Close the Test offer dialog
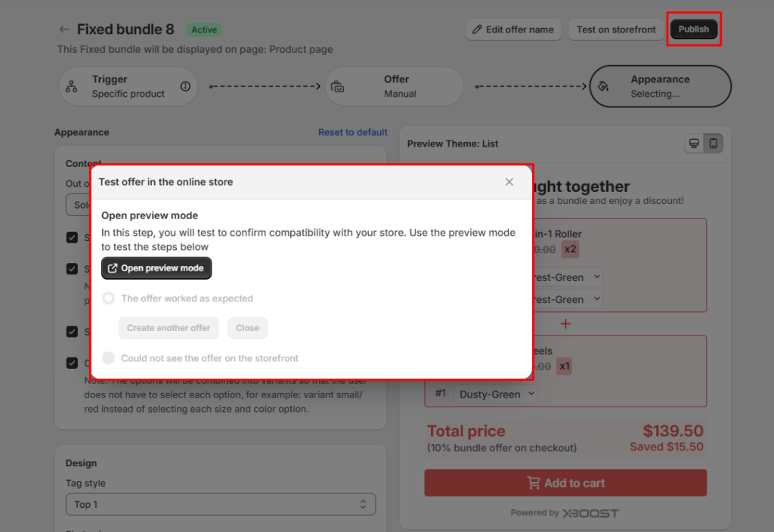 tap(509, 182)
